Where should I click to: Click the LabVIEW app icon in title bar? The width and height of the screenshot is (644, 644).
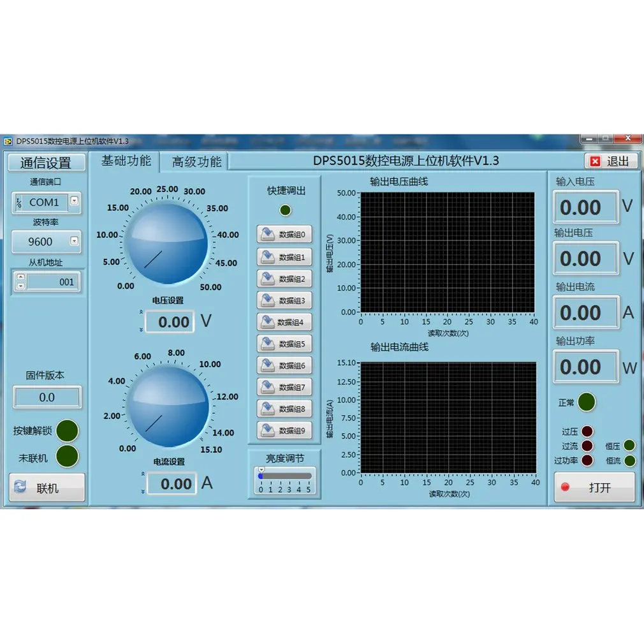(8, 142)
